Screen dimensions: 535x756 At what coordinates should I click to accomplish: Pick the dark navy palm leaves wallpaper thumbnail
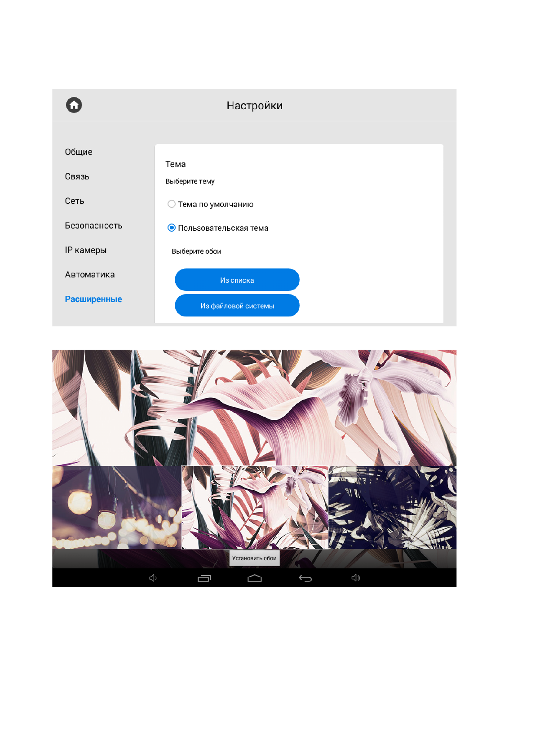click(x=393, y=507)
